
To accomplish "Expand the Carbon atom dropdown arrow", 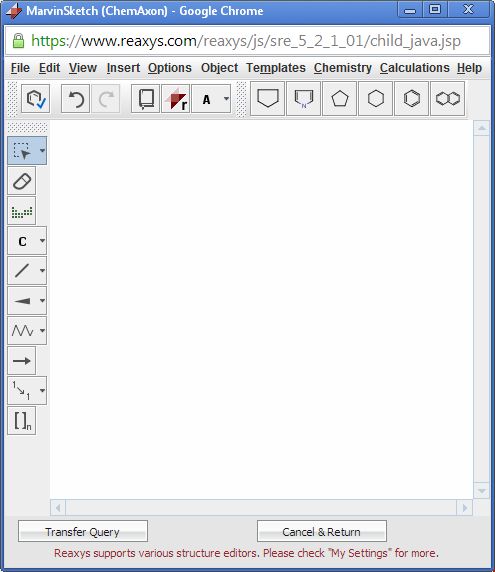I will [x=42, y=241].
